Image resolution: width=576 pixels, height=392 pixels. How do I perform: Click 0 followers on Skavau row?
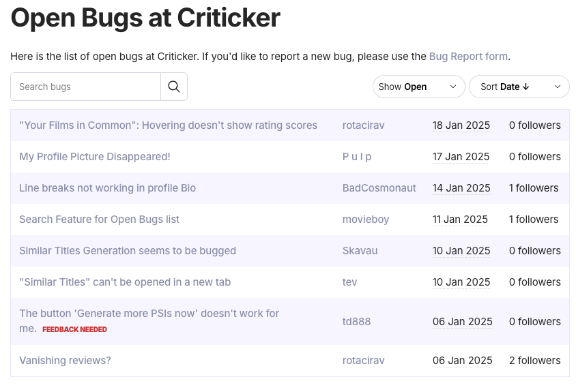[x=535, y=251]
